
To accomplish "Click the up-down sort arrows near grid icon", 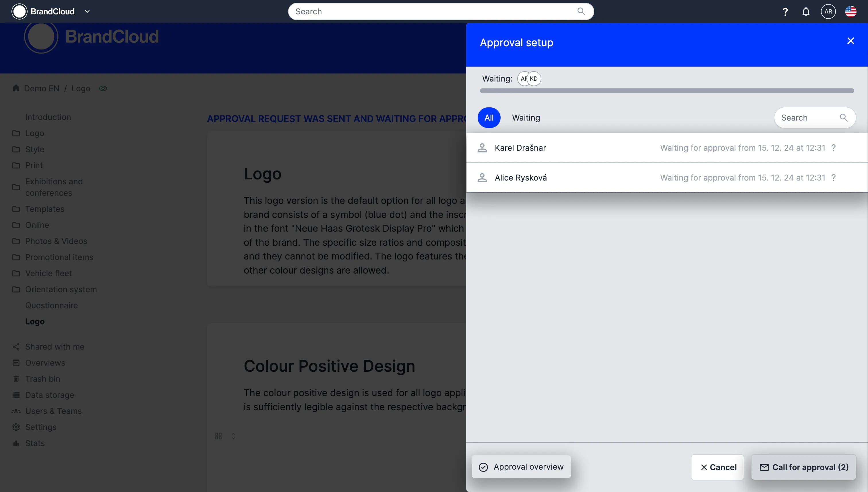I will (233, 436).
